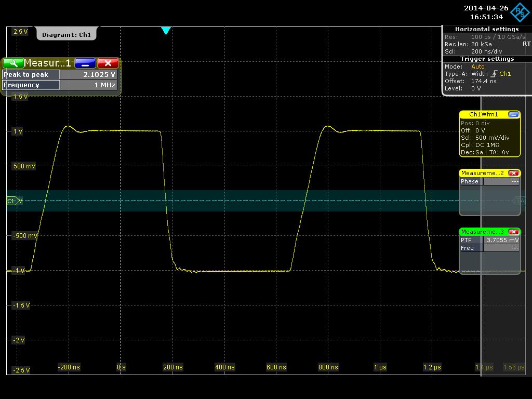532x399 pixels.
Task: Click the Freq row in Measurement 3
Action: pyautogui.click(x=489, y=248)
